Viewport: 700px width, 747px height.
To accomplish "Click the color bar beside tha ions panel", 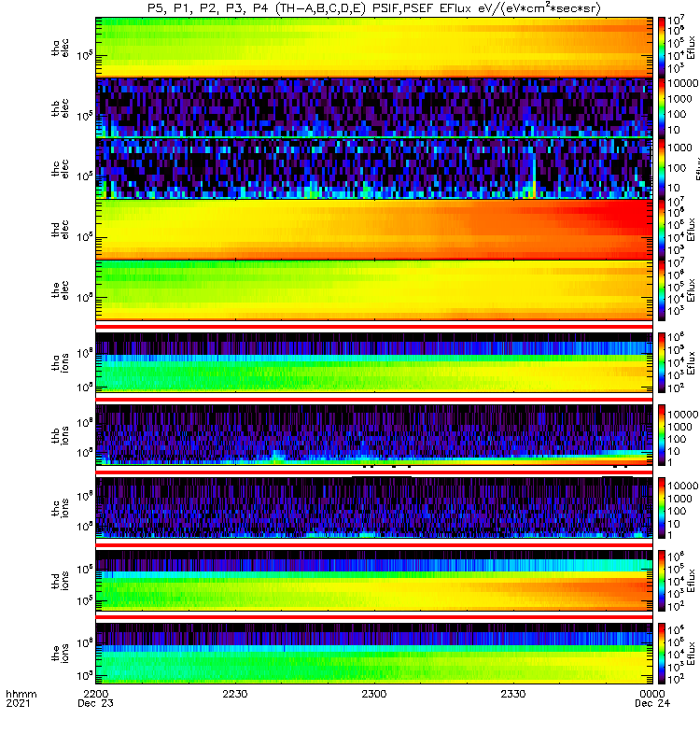I will (x=662, y=362).
